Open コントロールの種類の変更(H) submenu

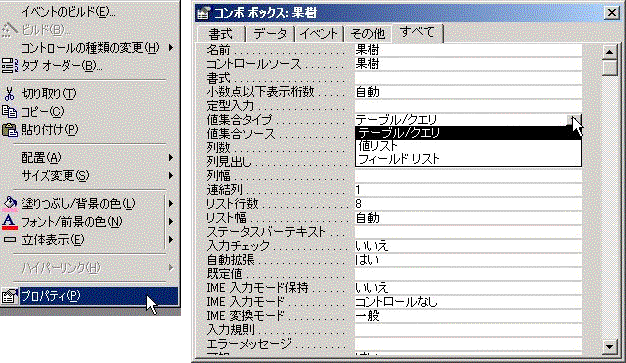tap(90, 48)
